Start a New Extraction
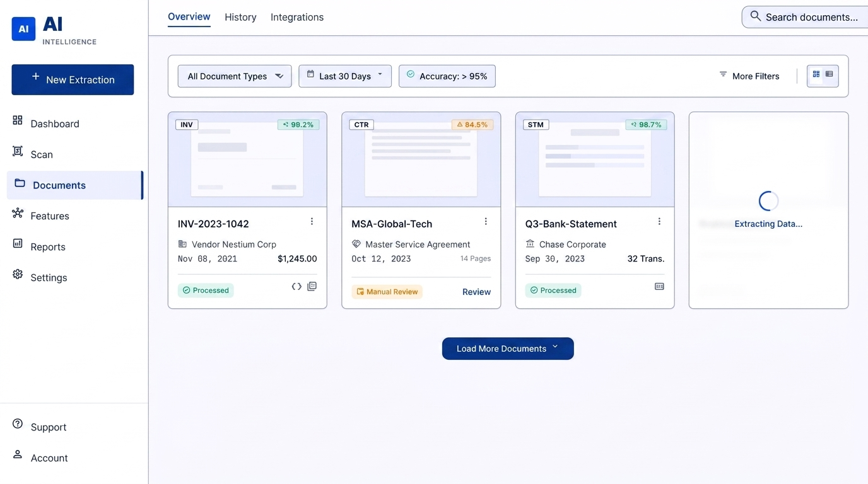The width and height of the screenshot is (868, 484). pos(73,79)
